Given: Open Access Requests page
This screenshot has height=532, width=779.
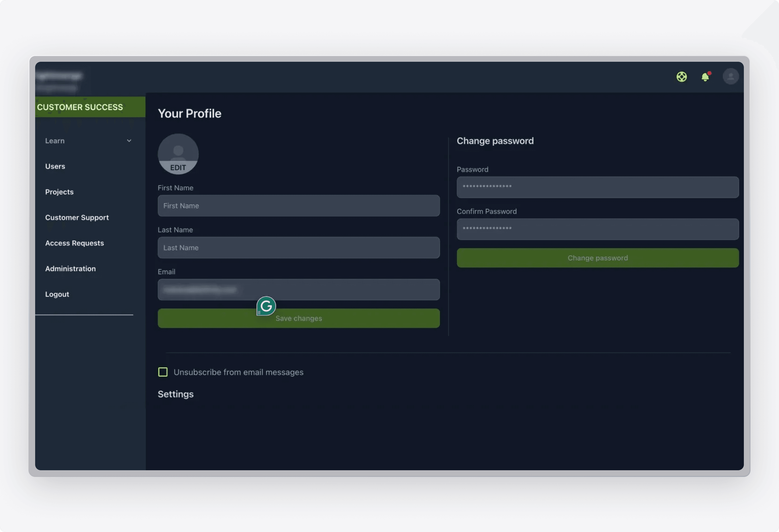Looking at the screenshot, I should (x=74, y=243).
